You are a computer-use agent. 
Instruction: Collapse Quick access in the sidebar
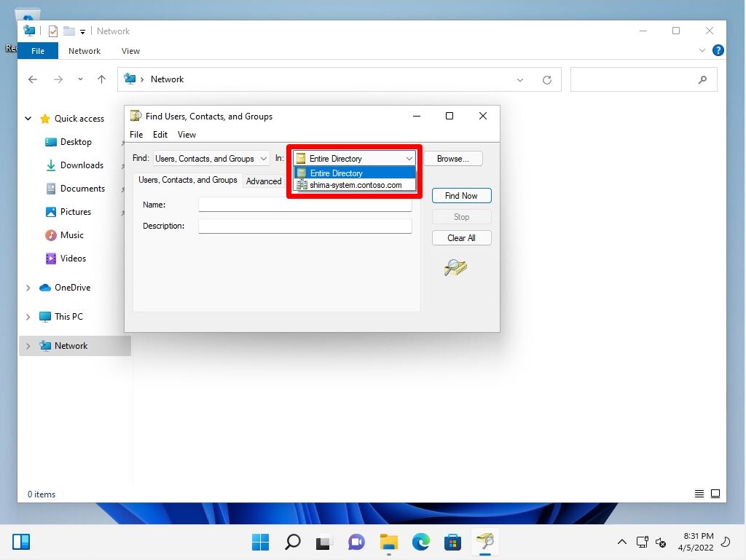pyautogui.click(x=28, y=118)
